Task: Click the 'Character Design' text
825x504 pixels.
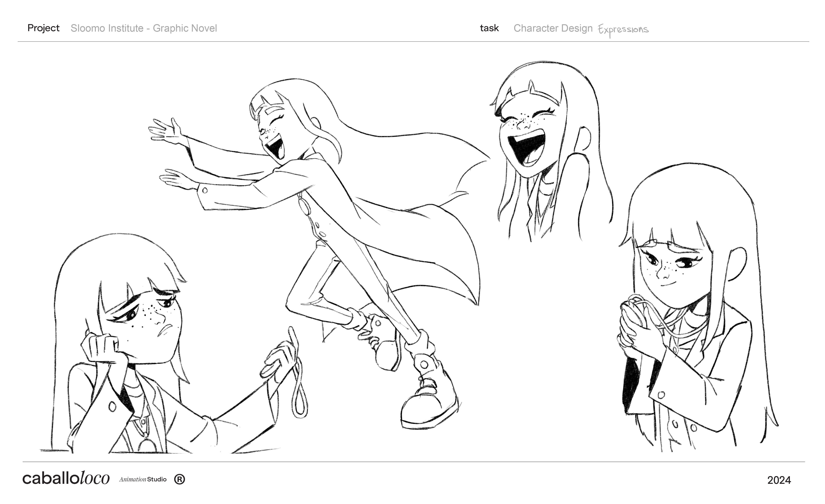Action: 553,28
